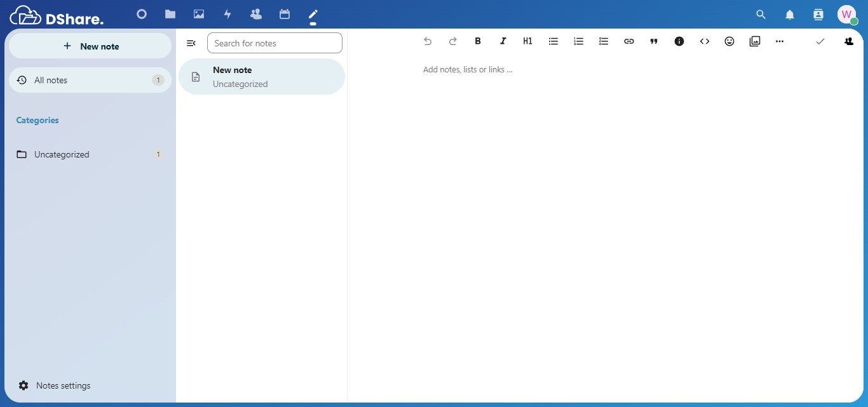Insert a checklist into the note
Screen dimensions: 868x407
click(604, 41)
